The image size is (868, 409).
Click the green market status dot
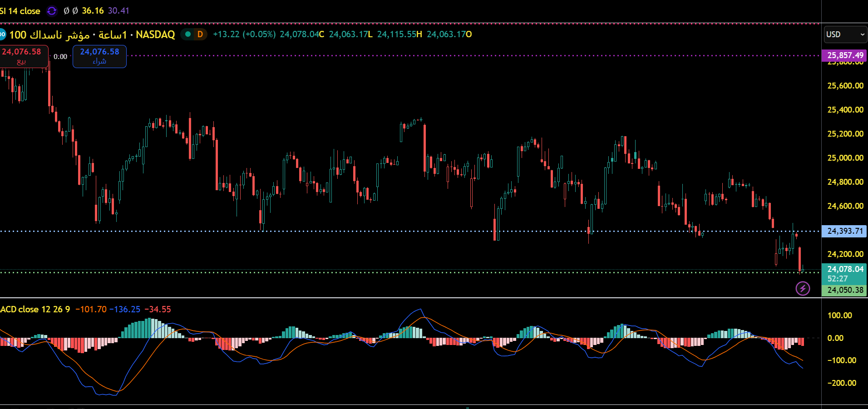tap(187, 34)
